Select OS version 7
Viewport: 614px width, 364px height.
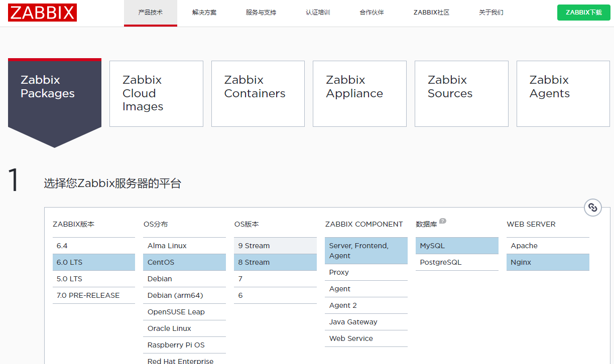(276, 279)
